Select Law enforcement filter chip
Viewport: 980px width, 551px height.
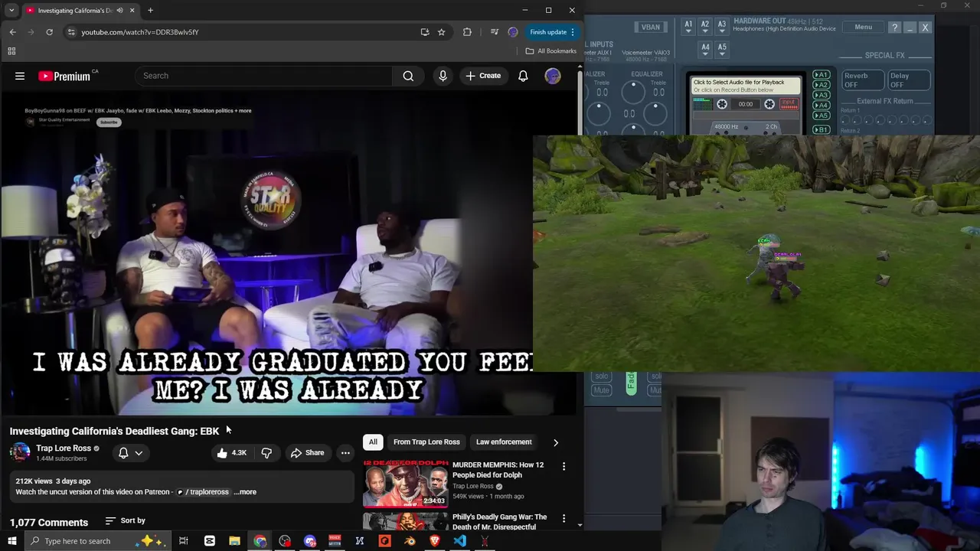(x=504, y=442)
